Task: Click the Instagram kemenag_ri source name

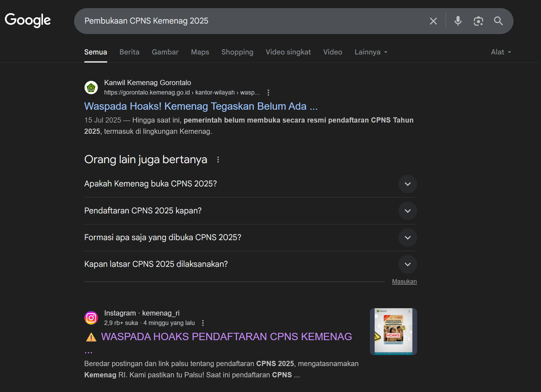Action: pyautogui.click(x=142, y=313)
